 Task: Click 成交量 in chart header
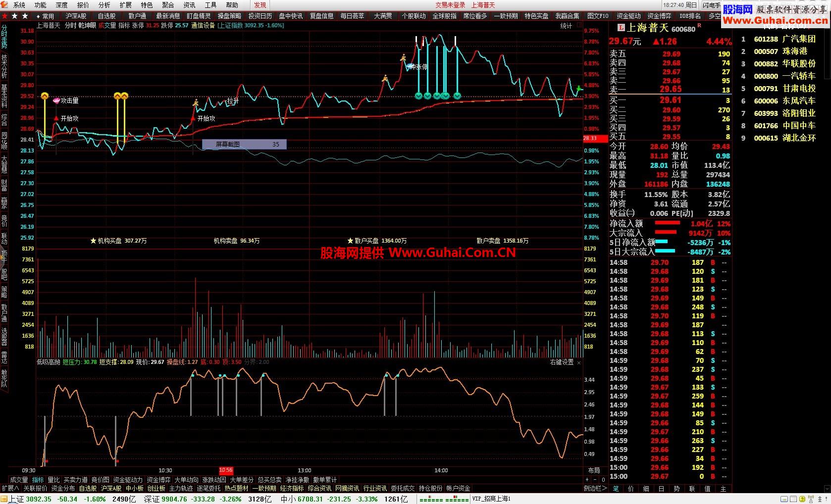click(x=107, y=25)
